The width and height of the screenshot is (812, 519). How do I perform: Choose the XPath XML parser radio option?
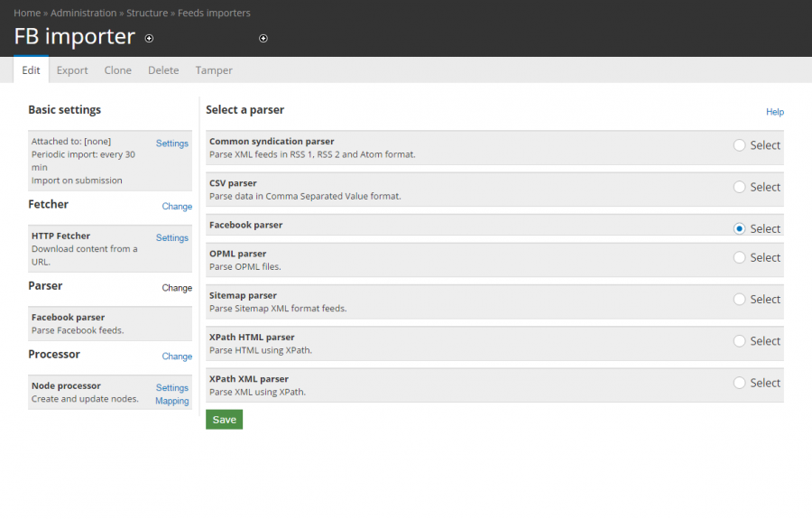739,383
